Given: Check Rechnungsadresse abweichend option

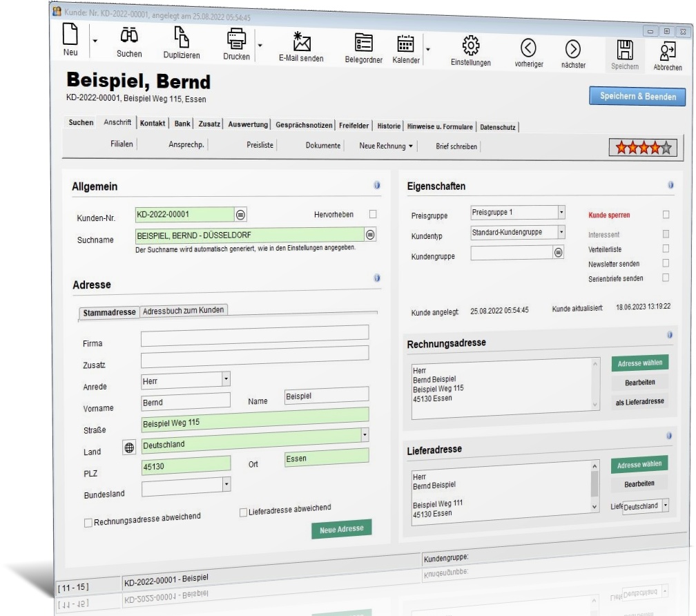Looking at the screenshot, I should click(88, 523).
